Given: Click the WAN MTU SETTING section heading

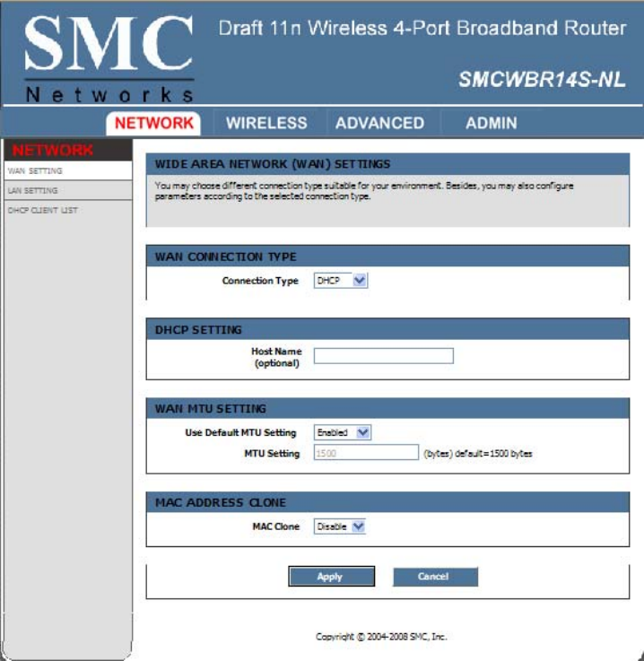Looking at the screenshot, I should 210,408.
